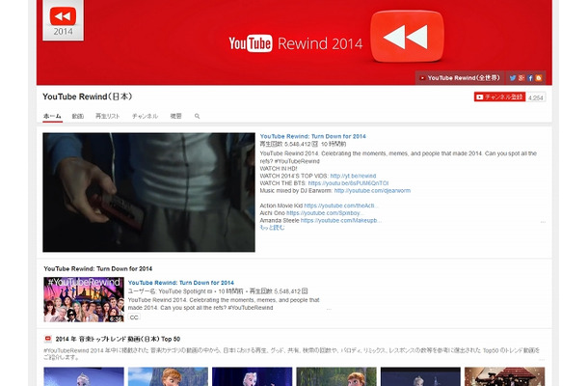Open list item title Turn Down for 2014
The height and width of the screenshot is (386, 588).
point(181,283)
